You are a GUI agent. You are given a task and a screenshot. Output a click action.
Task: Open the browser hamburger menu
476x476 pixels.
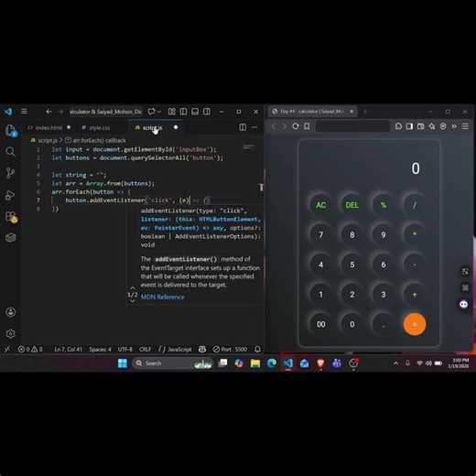pos(465,126)
